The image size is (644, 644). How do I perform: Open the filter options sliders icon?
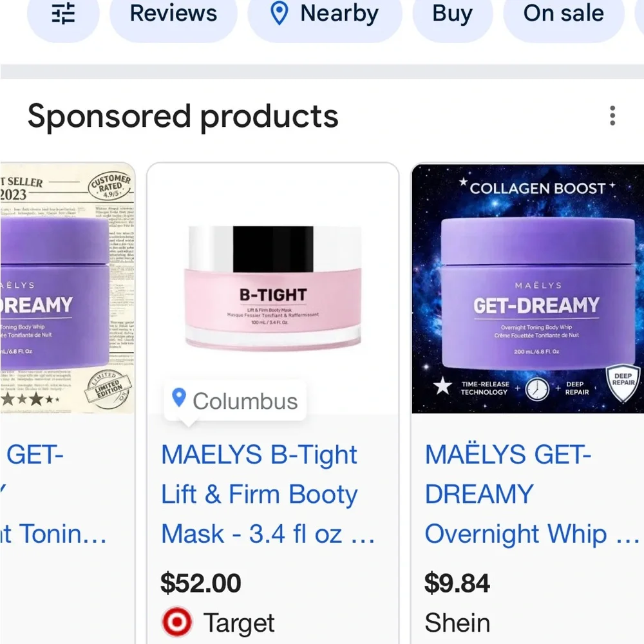coord(63,14)
